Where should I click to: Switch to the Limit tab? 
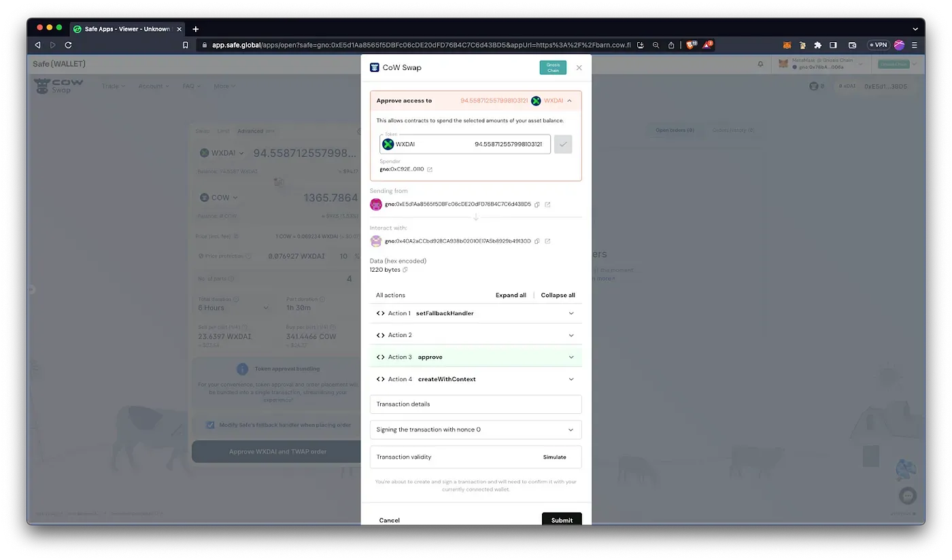click(x=224, y=130)
